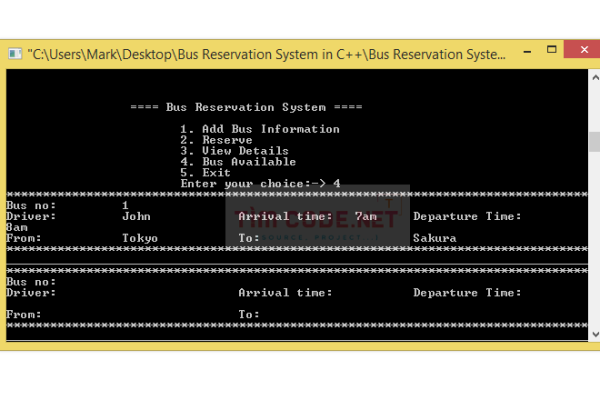Click the vertical scrollbar thumb
Image resolution: width=600 pixels, height=400 pixels.
(x=595, y=142)
